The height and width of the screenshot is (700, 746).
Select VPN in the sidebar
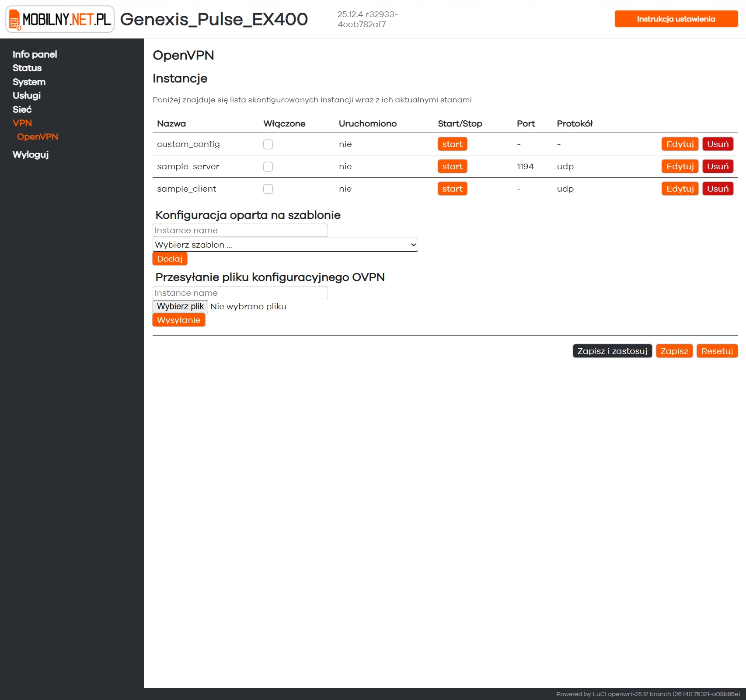(x=22, y=123)
